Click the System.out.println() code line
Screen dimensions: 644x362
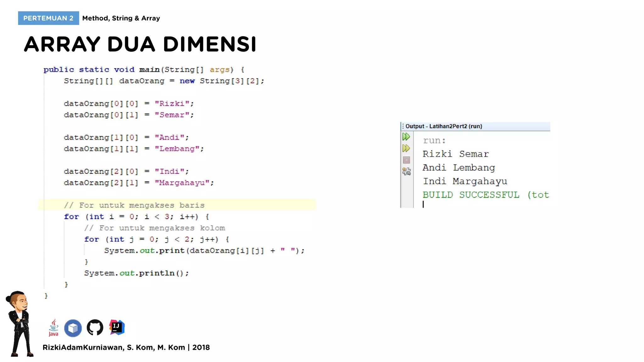click(x=136, y=273)
